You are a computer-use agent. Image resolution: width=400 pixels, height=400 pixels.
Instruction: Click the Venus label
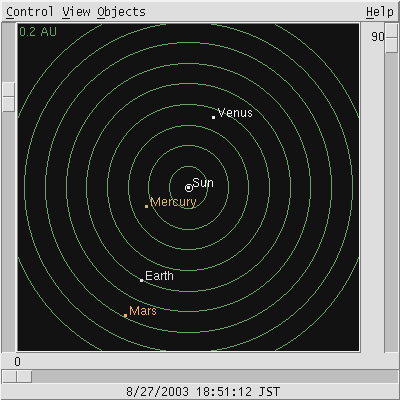click(x=235, y=113)
